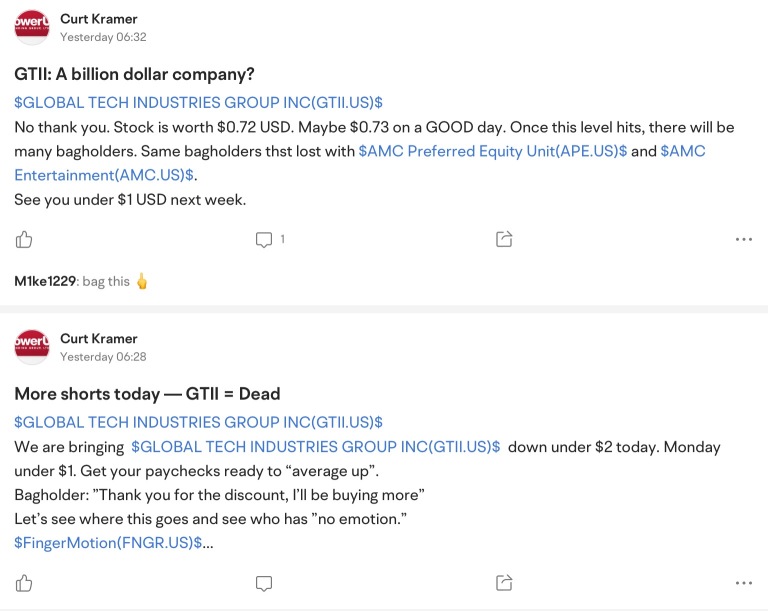This screenshot has width=768, height=611.
Task: Open comments on the billion dollar company post
Action: [x=265, y=239]
